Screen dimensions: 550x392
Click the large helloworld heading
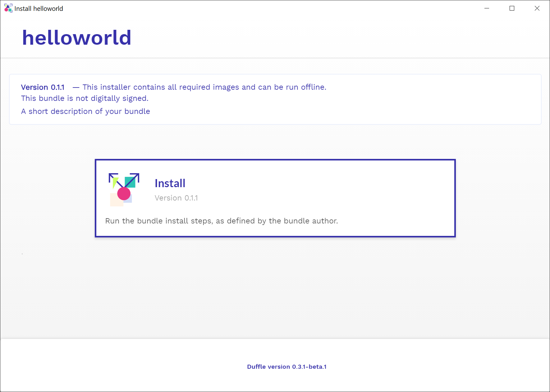pos(76,38)
